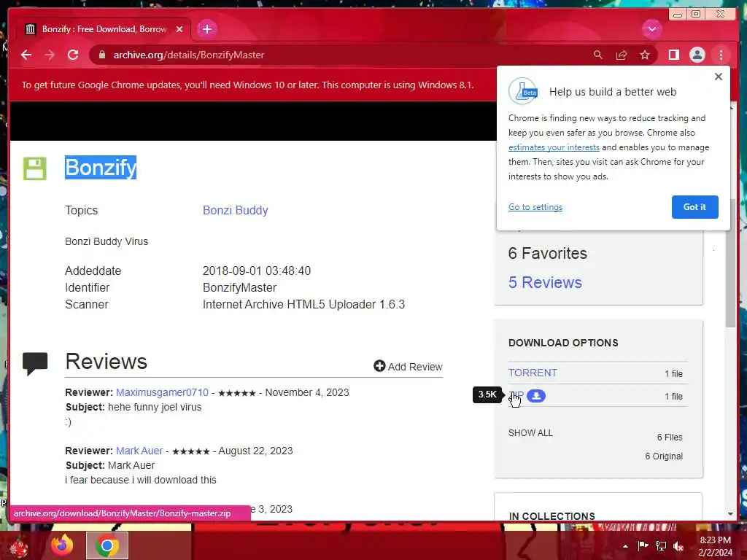Click the 6 Original files text

click(x=664, y=456)
